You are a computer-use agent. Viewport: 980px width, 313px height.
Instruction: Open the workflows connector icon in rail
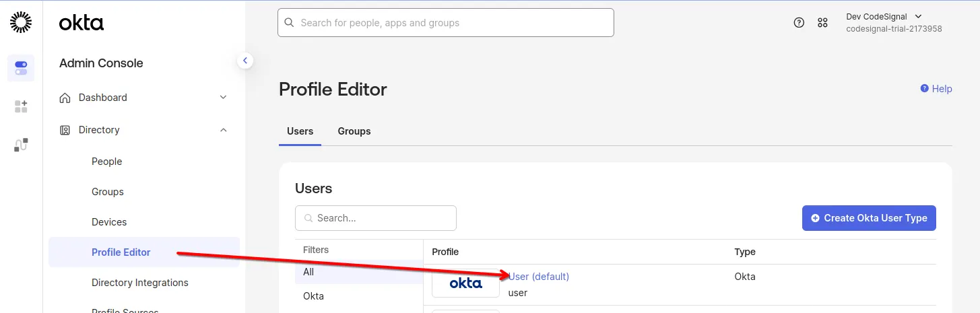21,145
